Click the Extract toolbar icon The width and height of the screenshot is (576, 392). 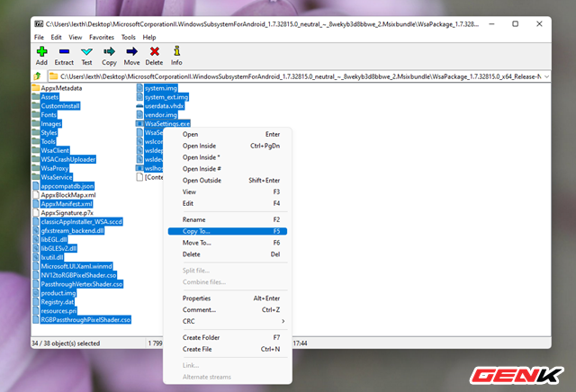[64, 51]
